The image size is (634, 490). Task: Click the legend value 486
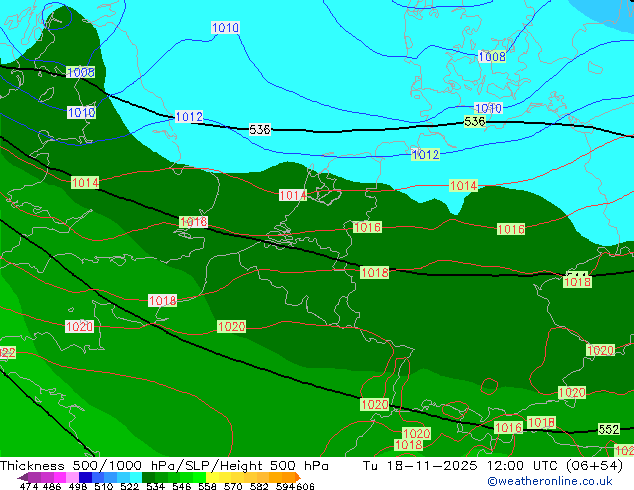pyautogui.click(x=52, y=486)
